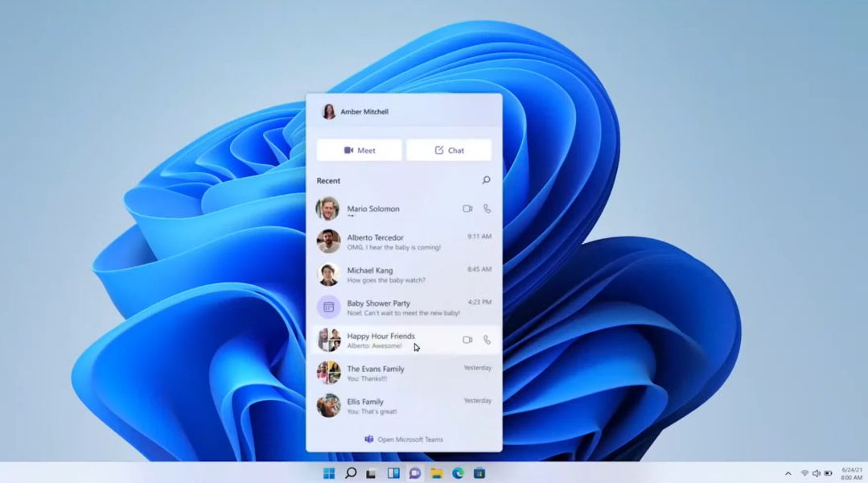Open the Alberto Tercedor conversation
Image resolution: width=868 pixels, height=483 pixels.
(394, 242)
